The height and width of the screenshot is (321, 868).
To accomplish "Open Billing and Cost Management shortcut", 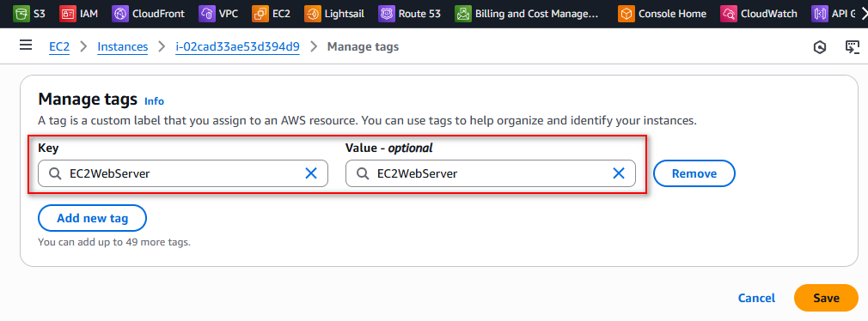I will 527,13.
